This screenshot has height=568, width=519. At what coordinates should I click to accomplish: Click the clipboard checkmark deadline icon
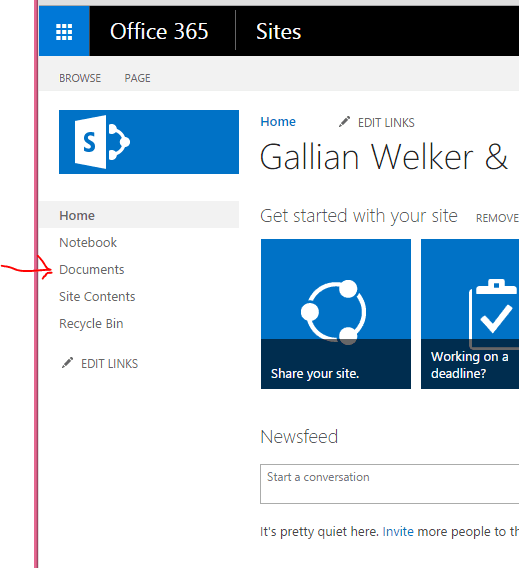[x=493, y=313]
